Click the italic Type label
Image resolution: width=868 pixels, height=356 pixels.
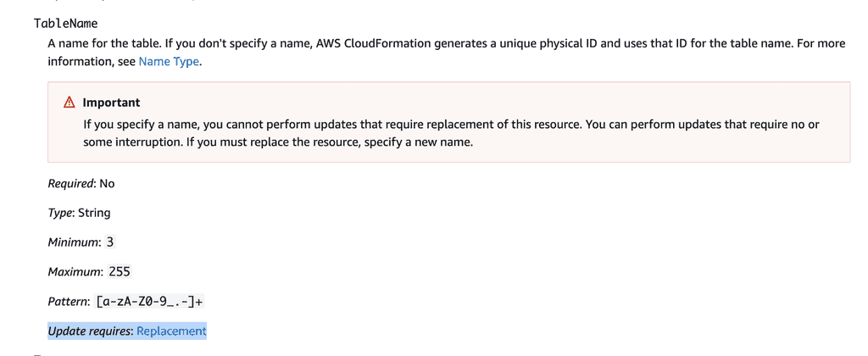pyautogui.click(x=61, y=213)
